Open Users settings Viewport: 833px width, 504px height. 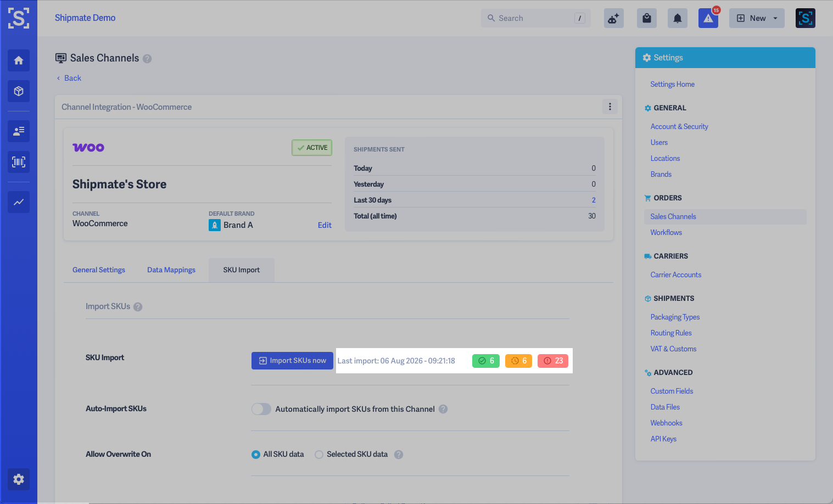click(659, 142)
